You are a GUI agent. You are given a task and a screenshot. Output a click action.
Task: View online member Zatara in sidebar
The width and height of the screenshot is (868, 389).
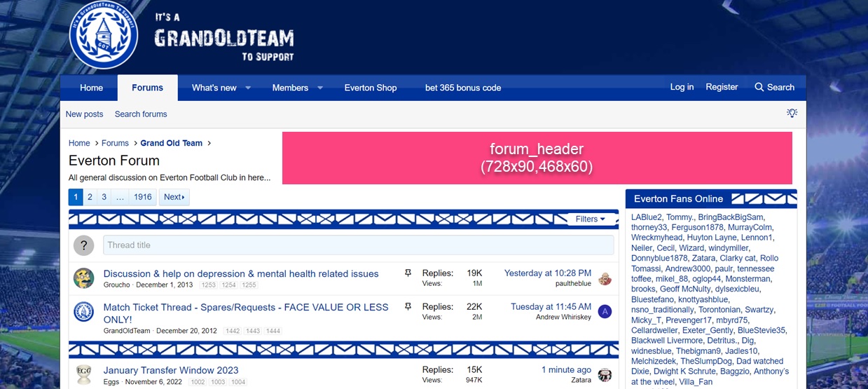click(703, 258)
